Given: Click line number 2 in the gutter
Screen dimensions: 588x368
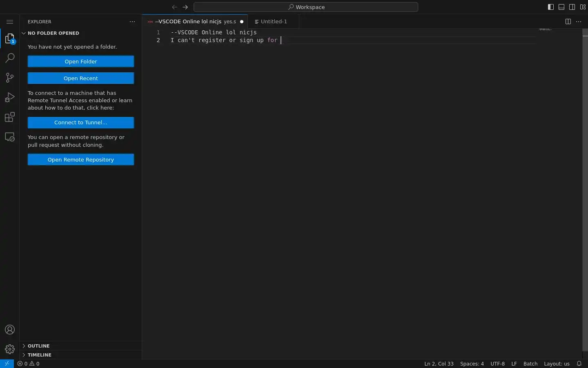Looking at the screenshot, I should click(158, 40).
